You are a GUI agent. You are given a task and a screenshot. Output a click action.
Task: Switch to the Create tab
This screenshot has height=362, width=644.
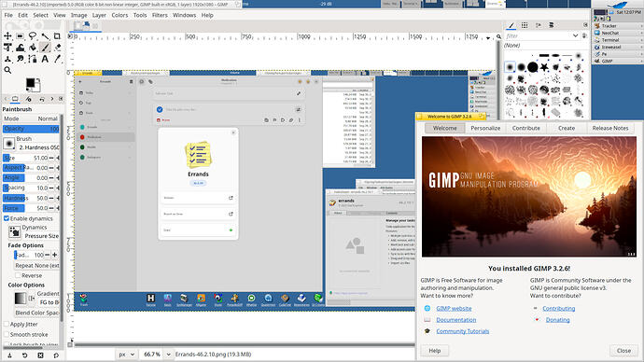pos(567,128)
